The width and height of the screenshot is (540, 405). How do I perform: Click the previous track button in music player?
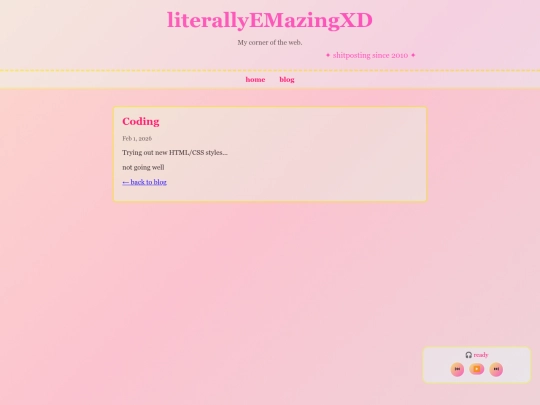pos(457,369)
